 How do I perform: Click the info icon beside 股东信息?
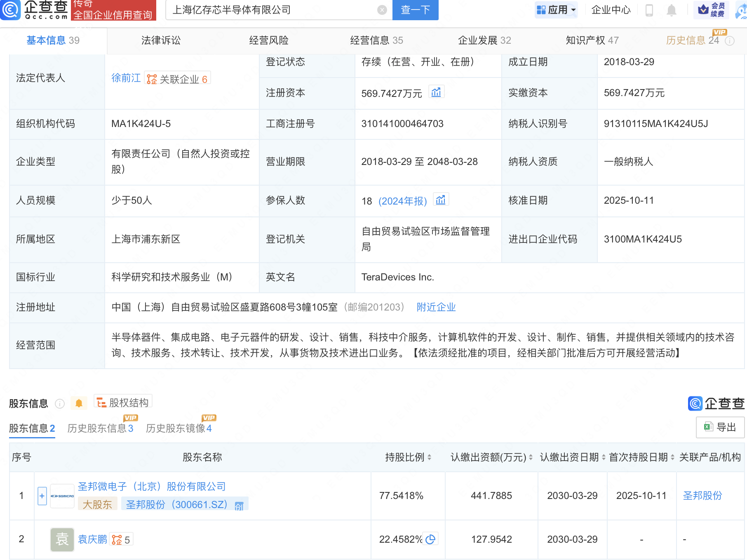(60, 403)
